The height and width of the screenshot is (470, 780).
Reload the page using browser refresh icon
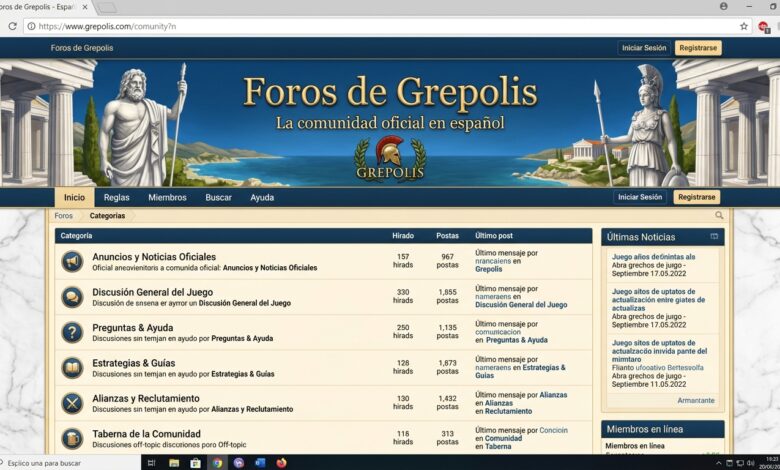(12, 26)
